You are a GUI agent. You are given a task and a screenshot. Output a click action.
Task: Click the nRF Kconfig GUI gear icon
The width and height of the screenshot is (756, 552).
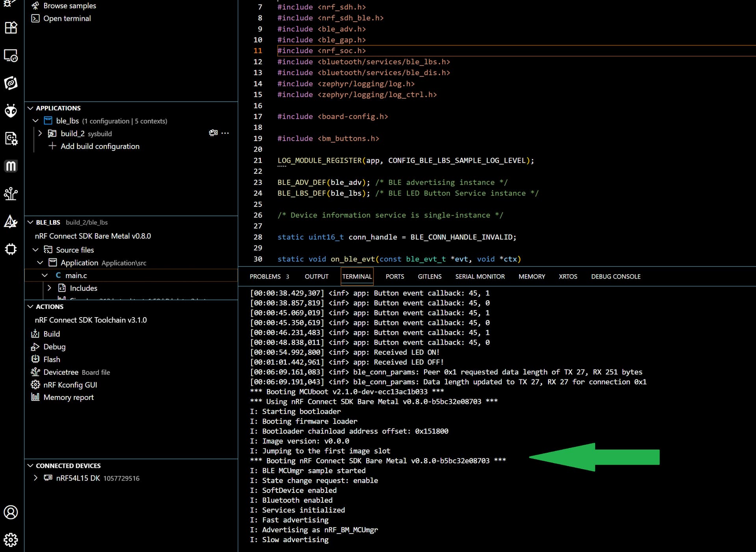[35, 385]
